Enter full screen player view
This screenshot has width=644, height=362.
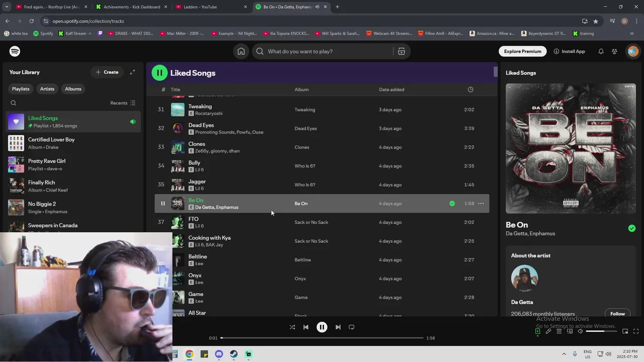(x=636, y=331)
